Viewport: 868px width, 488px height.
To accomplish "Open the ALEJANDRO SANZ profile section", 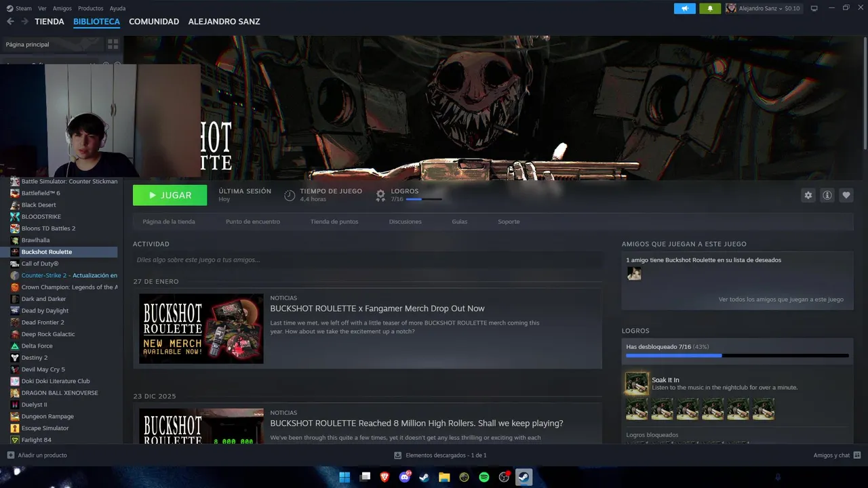I will 224,22.
